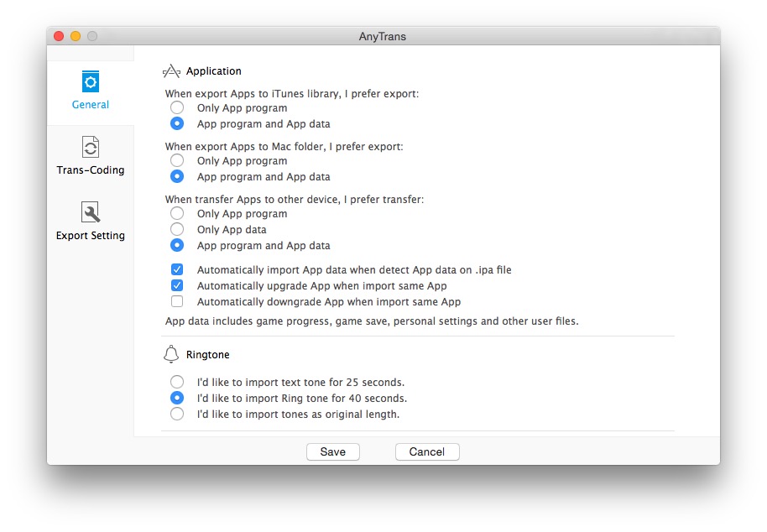Choose import text tone for 25 seconds
This screenshot has height=532, width=767.
(177, 382)
